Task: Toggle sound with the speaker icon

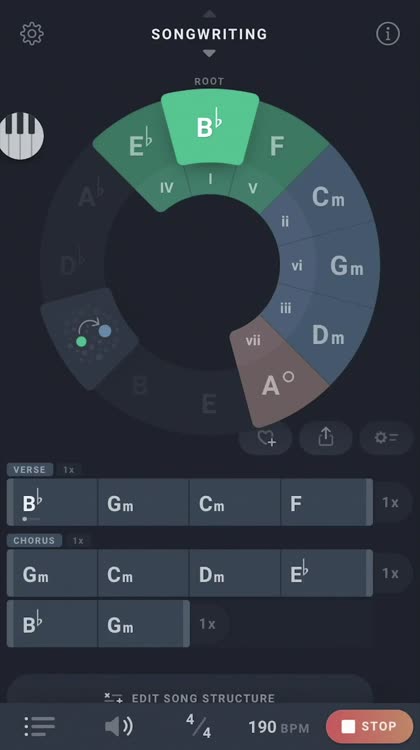Action: [119, 727]
